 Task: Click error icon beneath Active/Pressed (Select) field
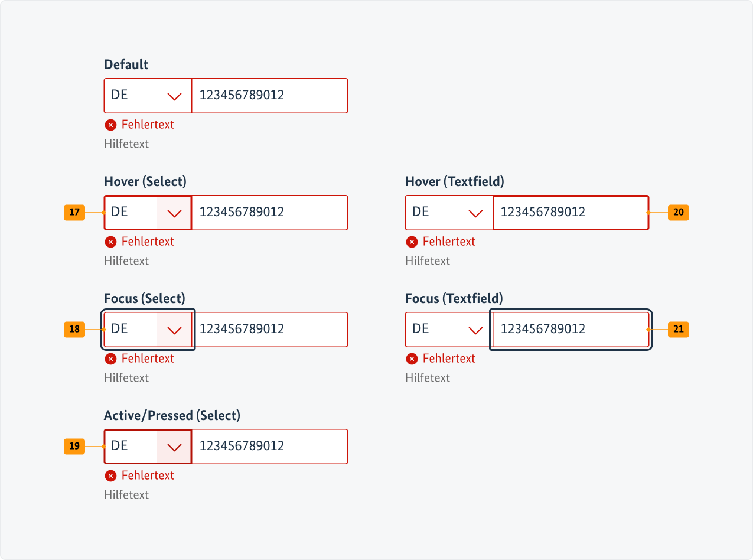click(110, 476)
